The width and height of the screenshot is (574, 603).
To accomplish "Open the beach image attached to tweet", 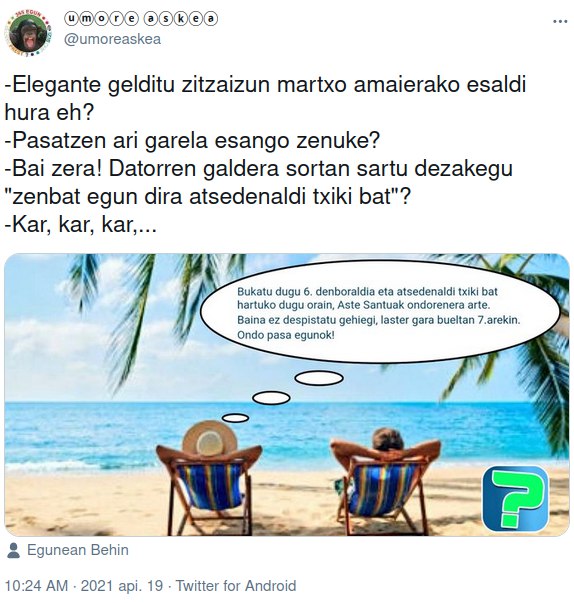I will tap(287, 395).
